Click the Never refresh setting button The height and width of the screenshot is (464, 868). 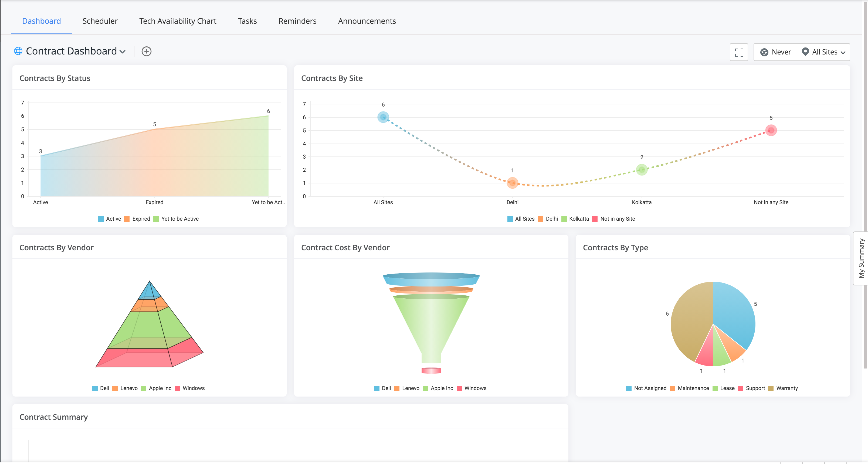[781, 52]
